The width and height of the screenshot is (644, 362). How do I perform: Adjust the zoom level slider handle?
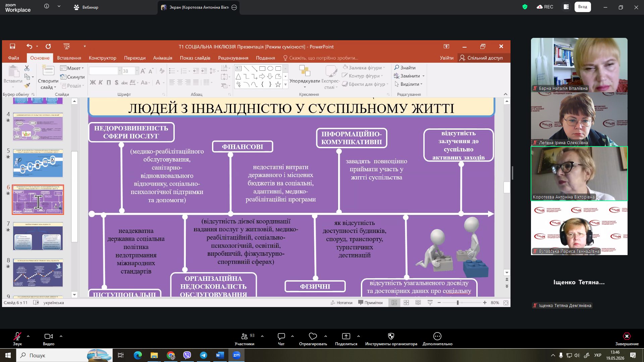point(458,303)
